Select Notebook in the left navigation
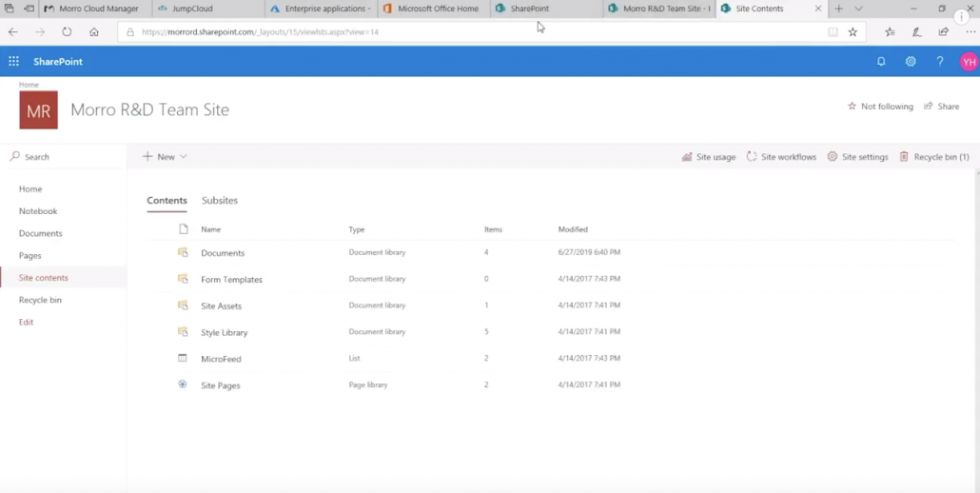The height and width of the screenshot is (493, 980). [38, 211]
